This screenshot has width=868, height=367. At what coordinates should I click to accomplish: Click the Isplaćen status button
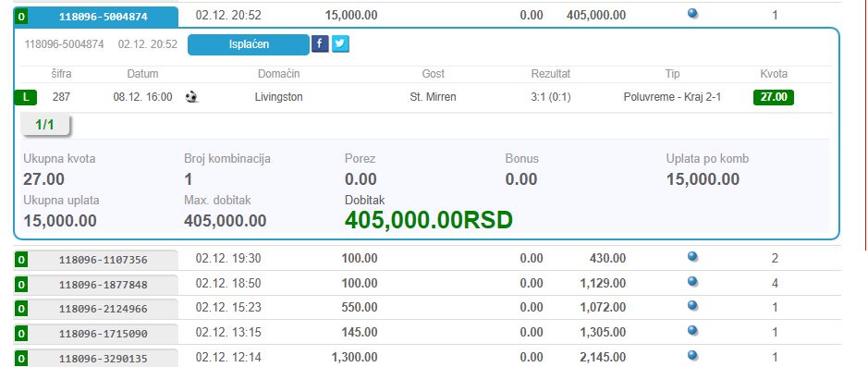click(249, 44)
